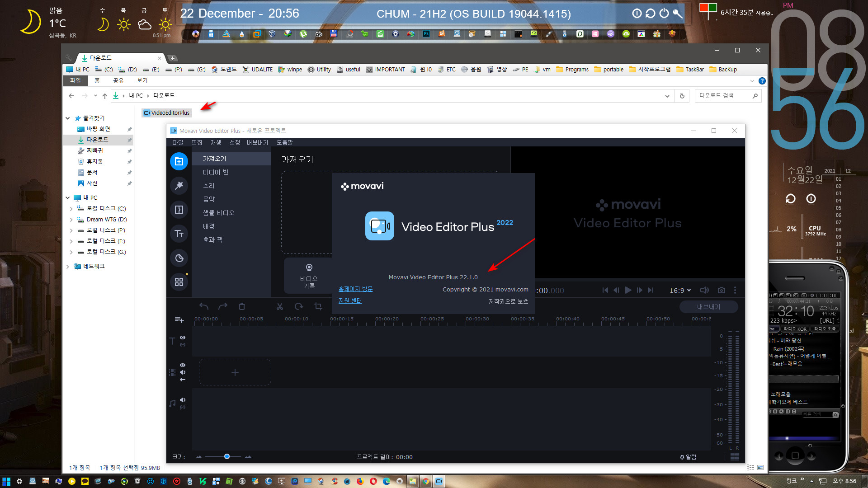868x488 pixels.
Task: Expand Dream WTG (D:) node
Action: pos(71,219)
